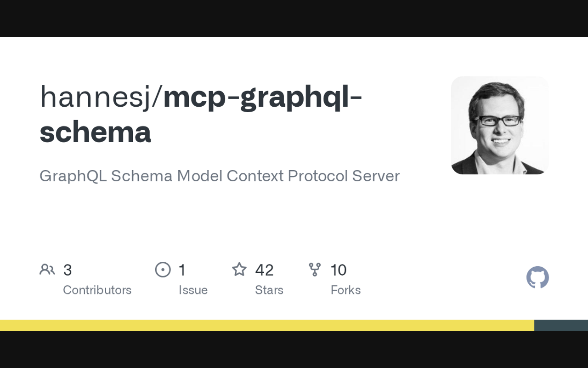Image resolution: width=588 pixels, height=368 pixels.
Task: Click the yellow segment of the language bar
Action: point(266,326)
